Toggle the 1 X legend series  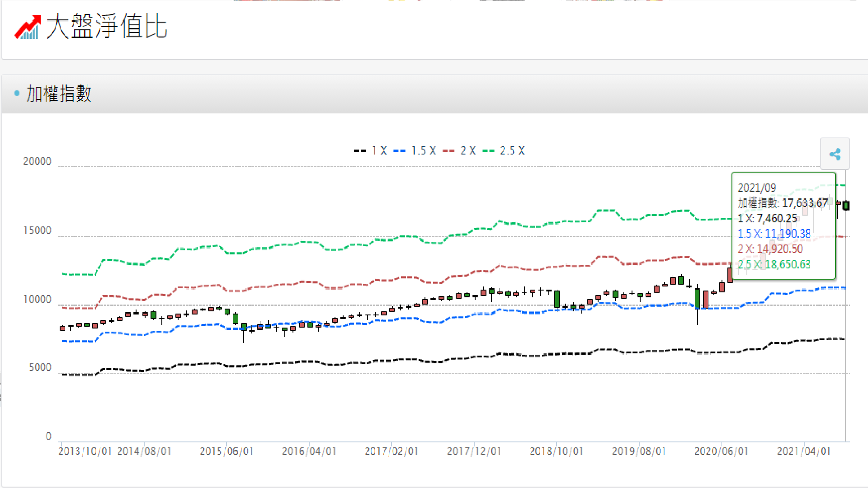[x=379, y=151]
